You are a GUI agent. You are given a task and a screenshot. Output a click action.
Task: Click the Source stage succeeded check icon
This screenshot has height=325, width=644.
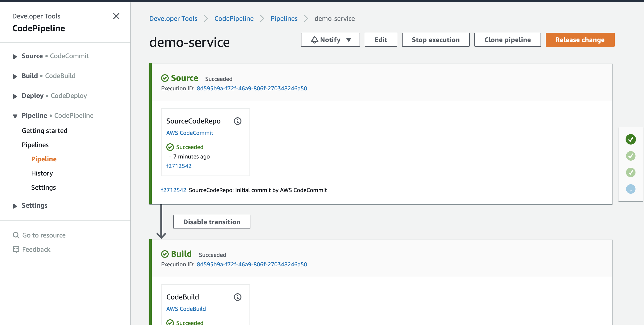165,78
